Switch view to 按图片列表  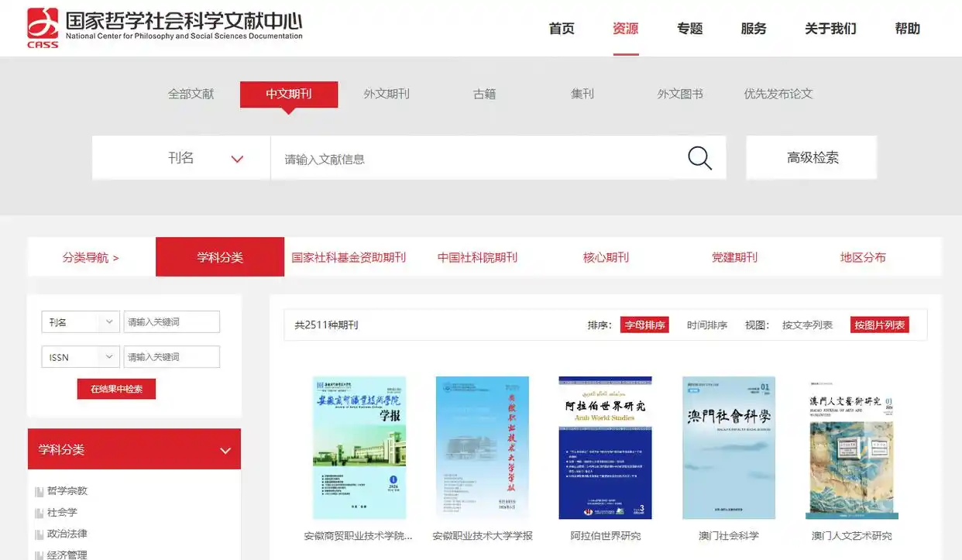pos(879,325)
